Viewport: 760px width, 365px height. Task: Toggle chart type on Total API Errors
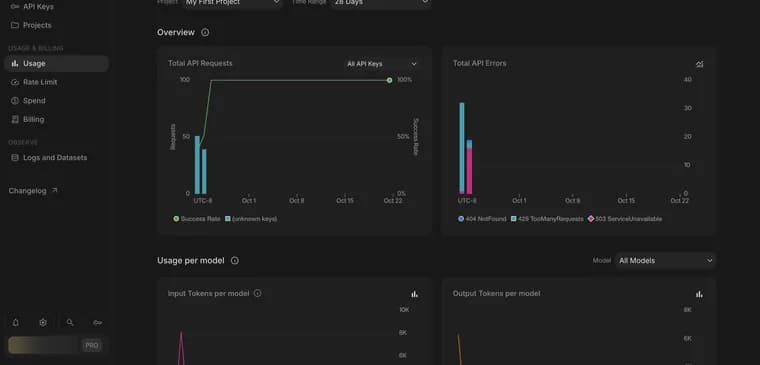click(699, 64)
